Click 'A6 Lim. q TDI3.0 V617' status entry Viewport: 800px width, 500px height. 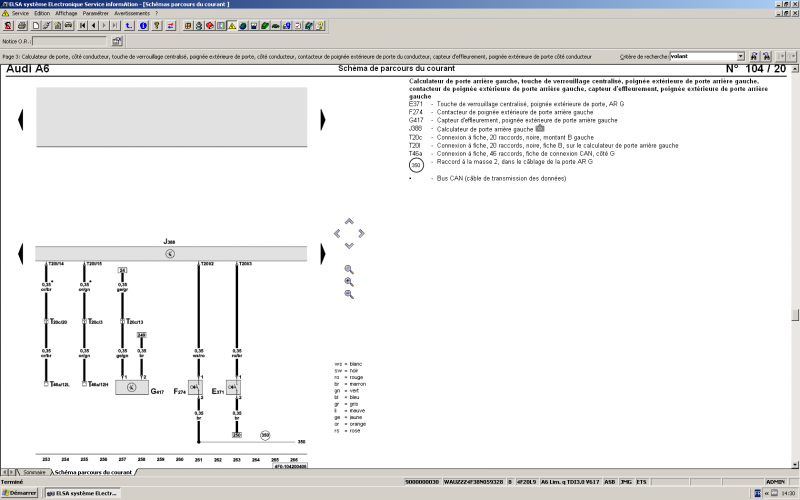click(x=570, y=482)
